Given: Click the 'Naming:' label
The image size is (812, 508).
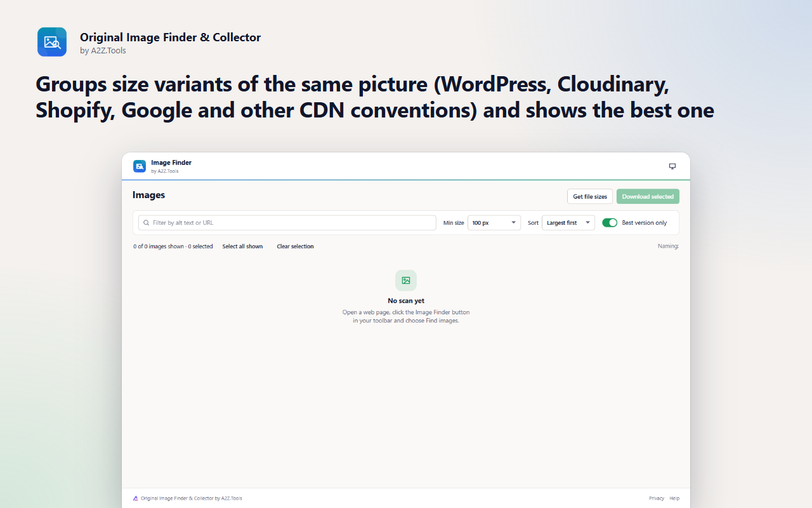Looking at the screenshot, I should coord(668,246).
